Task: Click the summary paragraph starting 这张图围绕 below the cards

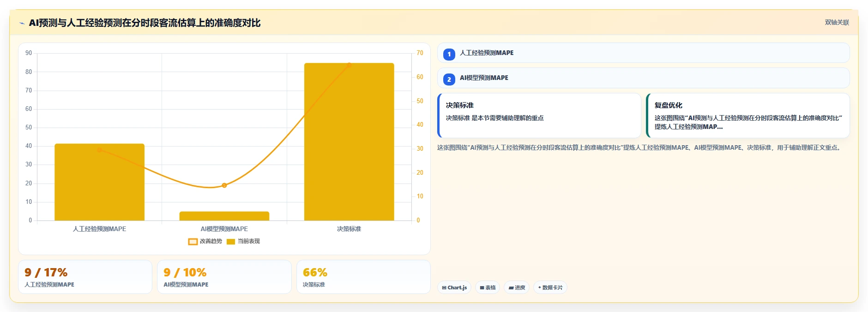Action: click(x=640, y=147)
